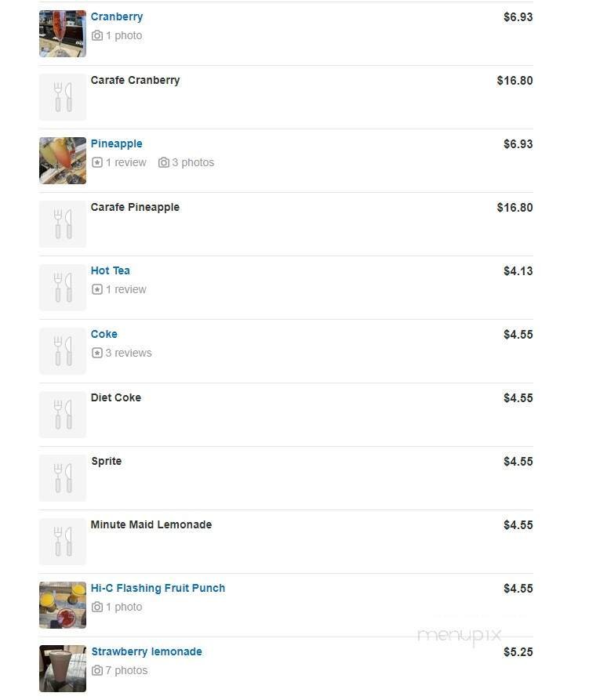Image resolution: width=600 pixels, height=700 pixels.
Task: Click the camera icon under Cranberry
Action: coord(97,35)
